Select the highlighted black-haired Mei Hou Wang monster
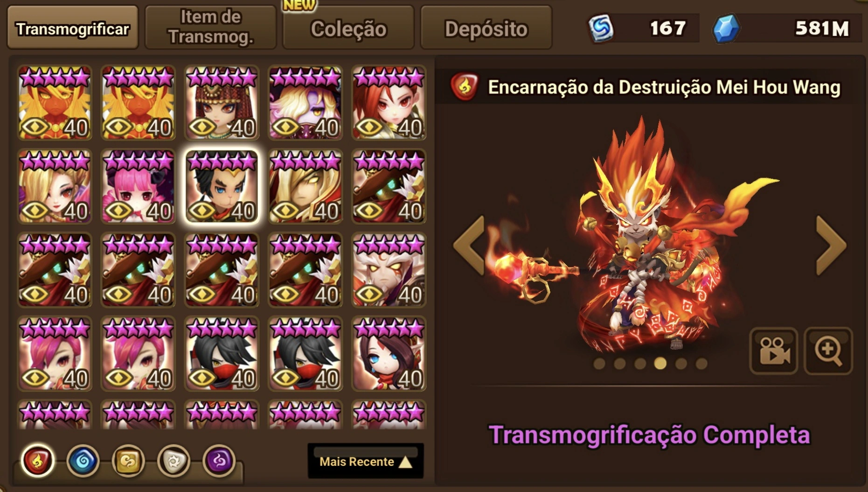This screenshot has height=492, width=868. point(222,187)
